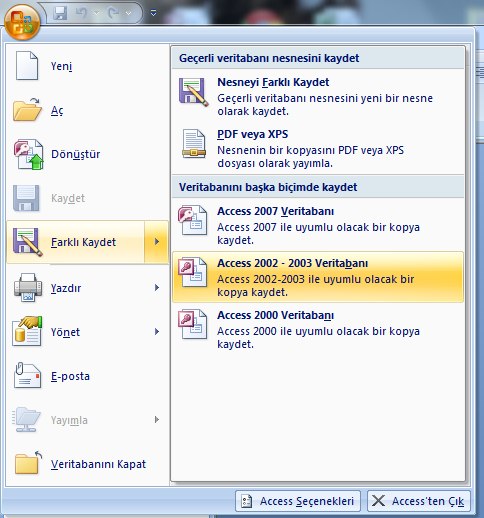Click the X icon on Access'ten Çık
The width and height of the screenshot is (484, 518).
[378, 501]
